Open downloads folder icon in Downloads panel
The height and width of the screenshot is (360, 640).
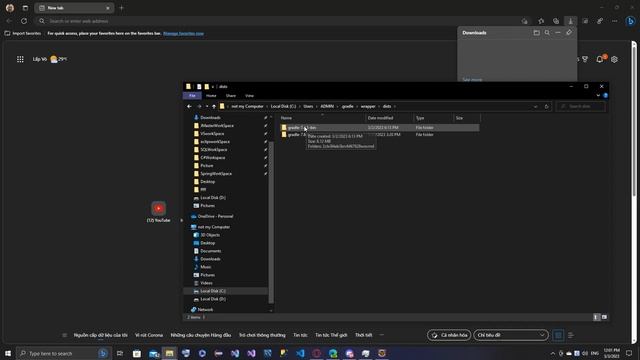(536, 33)
